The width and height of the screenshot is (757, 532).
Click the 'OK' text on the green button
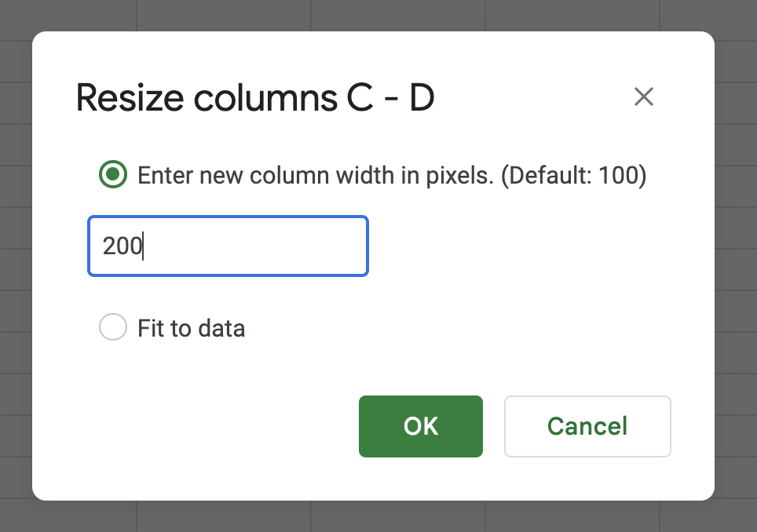(420, 426)
